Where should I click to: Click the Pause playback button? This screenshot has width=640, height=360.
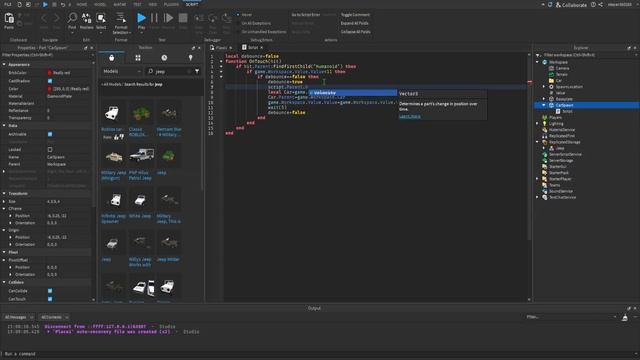(154, 18)
